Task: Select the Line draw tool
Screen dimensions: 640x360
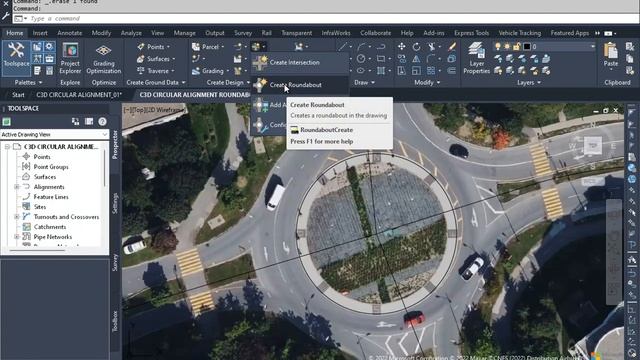Action: (342, 47)
